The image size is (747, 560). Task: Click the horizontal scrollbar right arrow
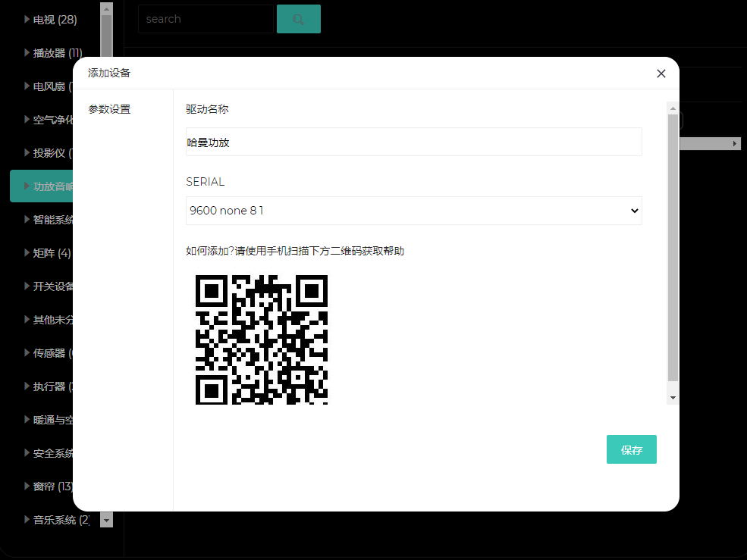735,144
